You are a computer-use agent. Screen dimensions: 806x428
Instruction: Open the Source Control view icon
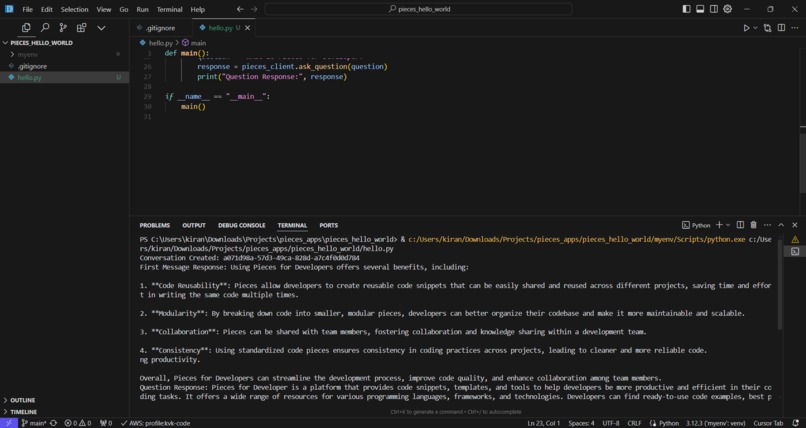click(63, 28)
